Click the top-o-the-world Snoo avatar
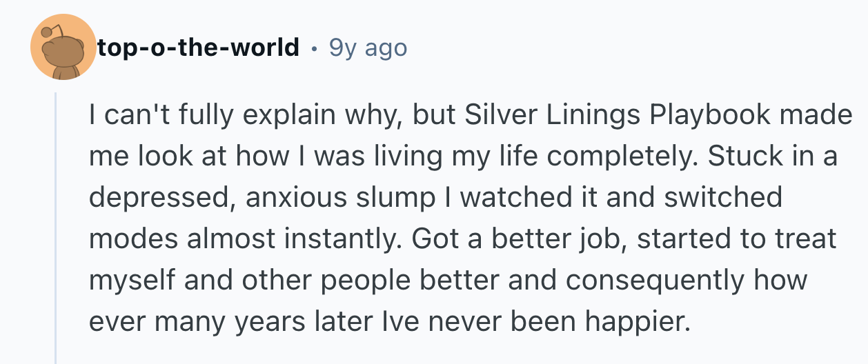The height and width of the screenshot is (364, 868). coord(63,47)
